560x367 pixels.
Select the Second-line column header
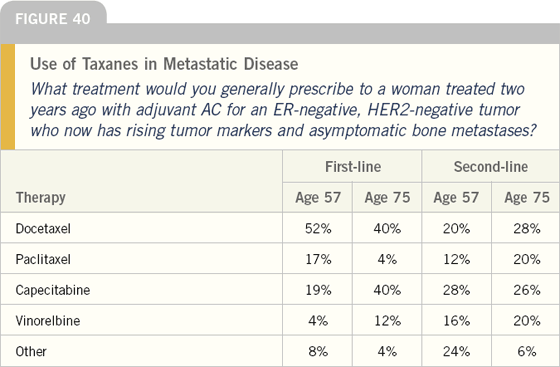pyautogui.click(x=491, y=167)
